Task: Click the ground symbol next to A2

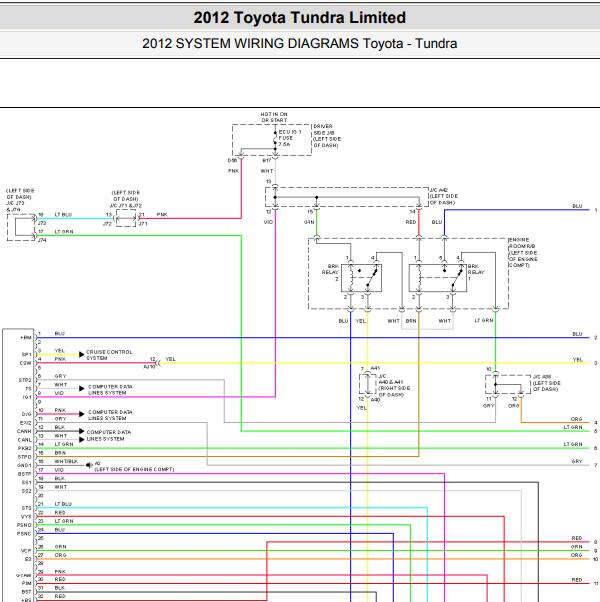Action: [x=89, y=465]
